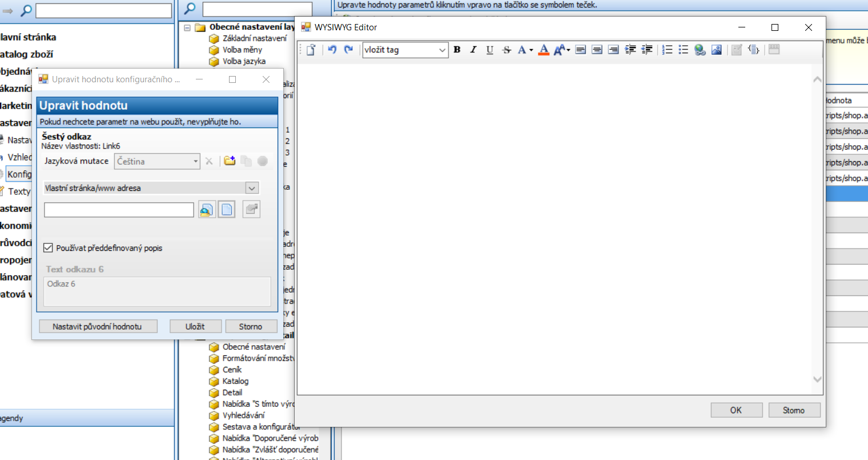Click the 'Uložit' button
This screenshot has height=460, width=868.
click(195, 326)
